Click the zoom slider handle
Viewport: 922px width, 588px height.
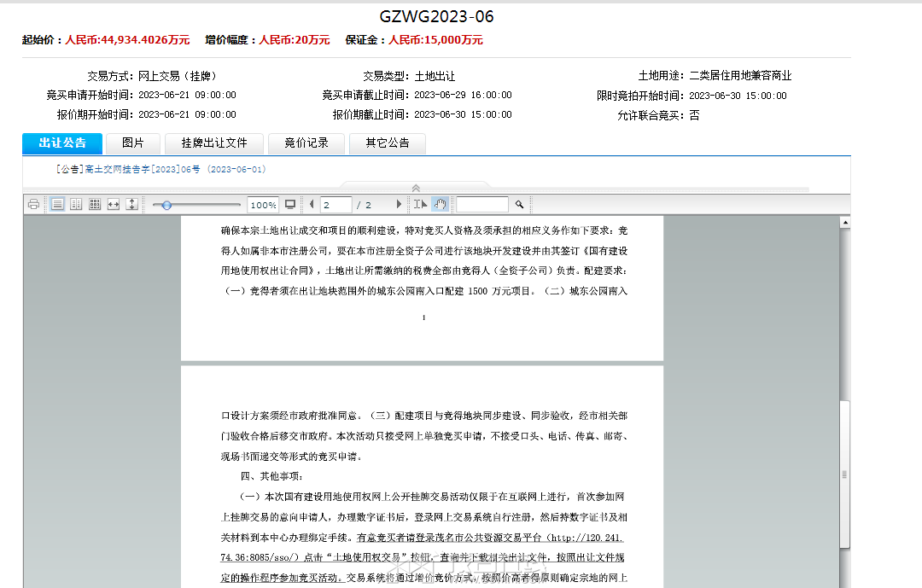pyautogui.click(x=166, y=205)
